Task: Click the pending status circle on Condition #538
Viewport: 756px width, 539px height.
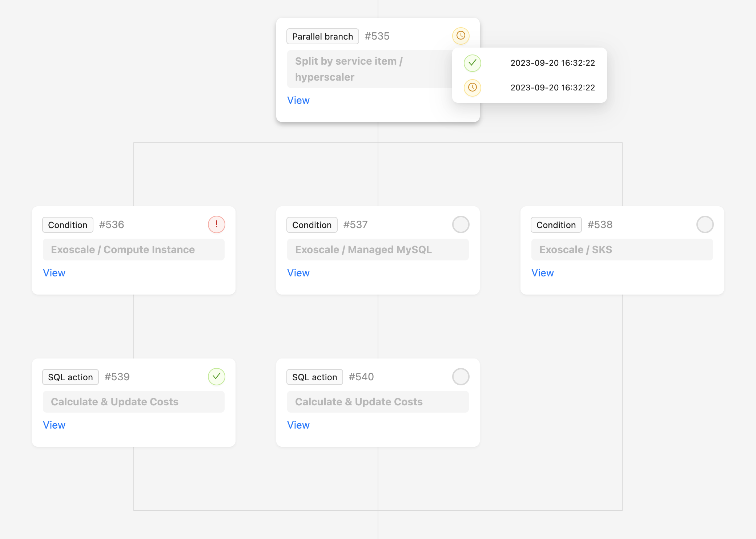Action: 705,224
